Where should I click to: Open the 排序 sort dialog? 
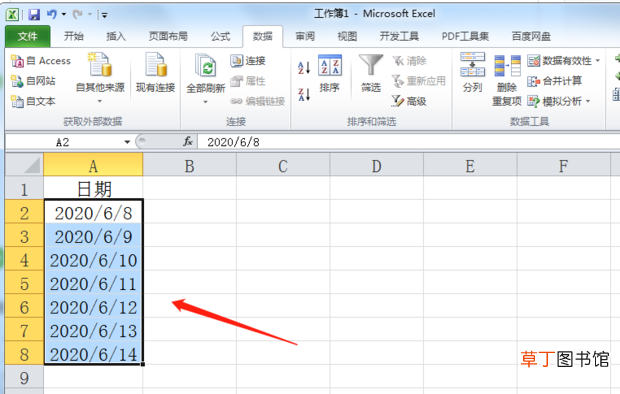click(x=330, y=74)
